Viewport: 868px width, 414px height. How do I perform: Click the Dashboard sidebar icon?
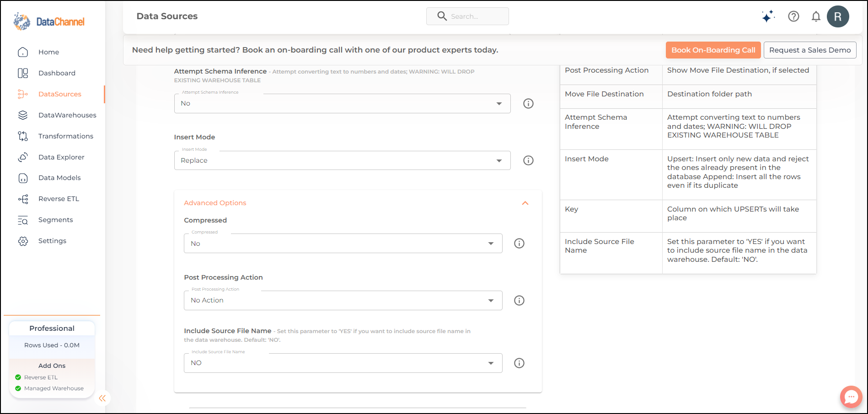23,73
